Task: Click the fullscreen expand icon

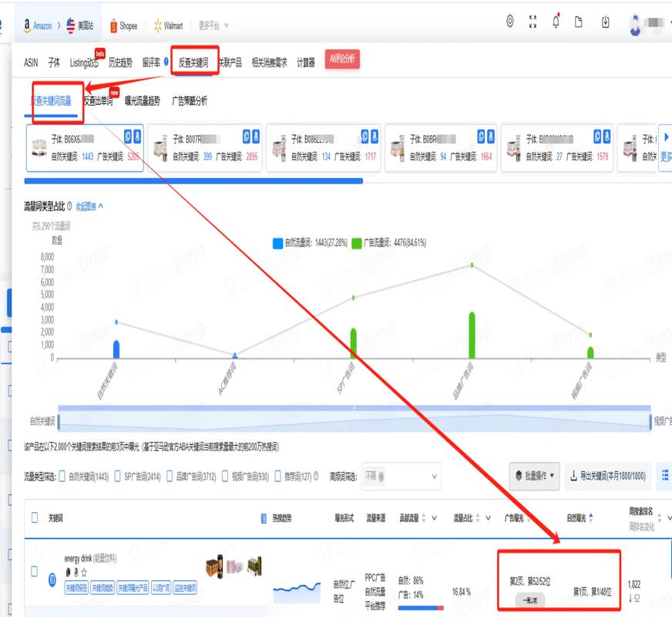Action: 533,22
